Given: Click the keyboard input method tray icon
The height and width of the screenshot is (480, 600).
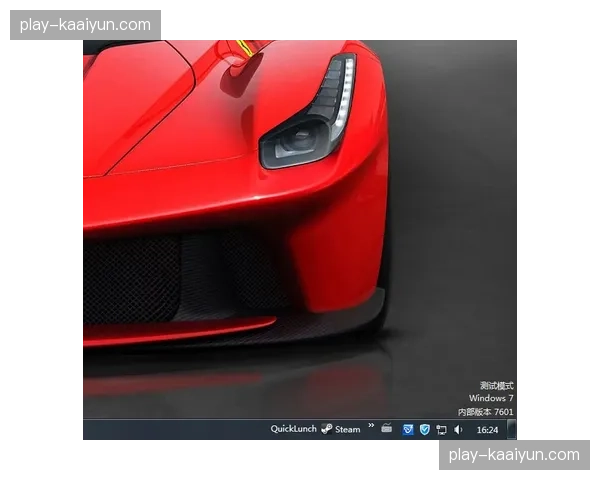Looking at the screenshot, I should click(x=387, y=429).
